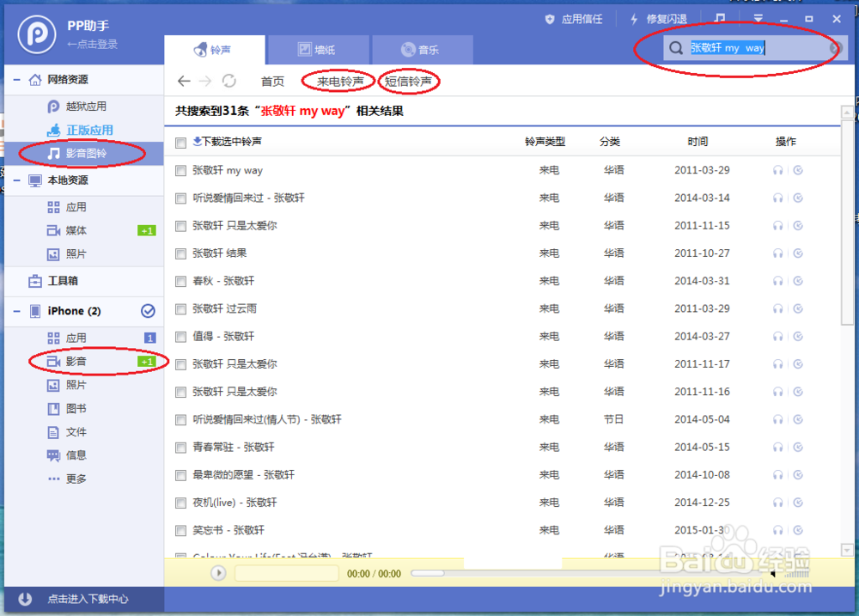The image size is (859, 616).
Task: Open the 短信铃声 category
Action: [408, 82]
